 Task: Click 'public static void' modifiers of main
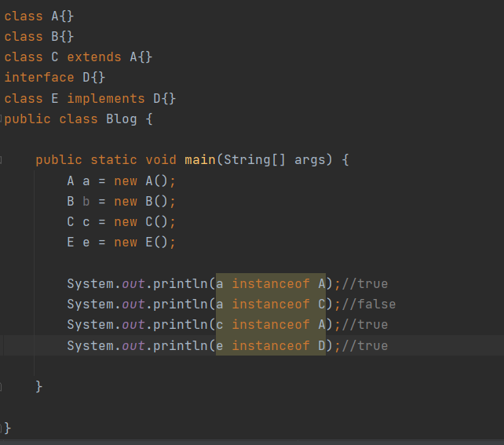106,159
